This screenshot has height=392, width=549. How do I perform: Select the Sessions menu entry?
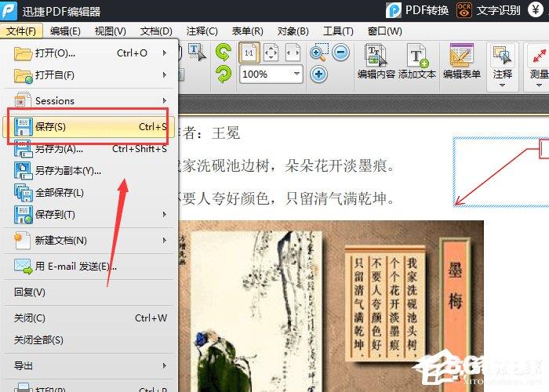[89, 101]
